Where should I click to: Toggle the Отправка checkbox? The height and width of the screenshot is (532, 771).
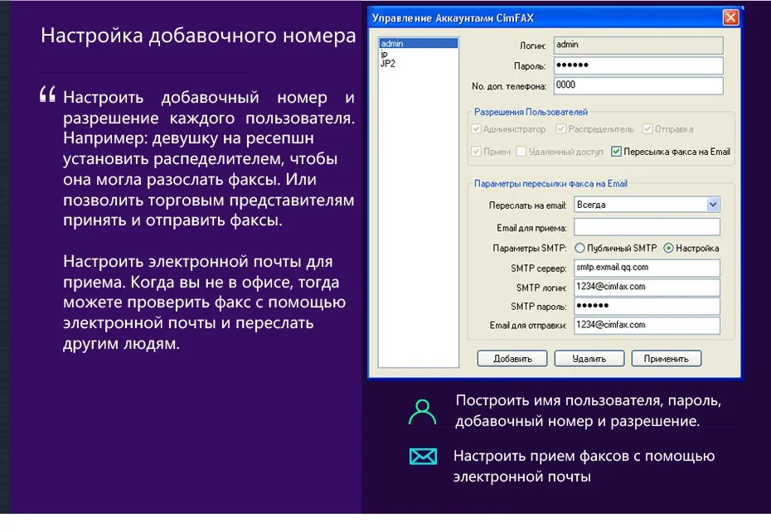(x=647, y=128)
